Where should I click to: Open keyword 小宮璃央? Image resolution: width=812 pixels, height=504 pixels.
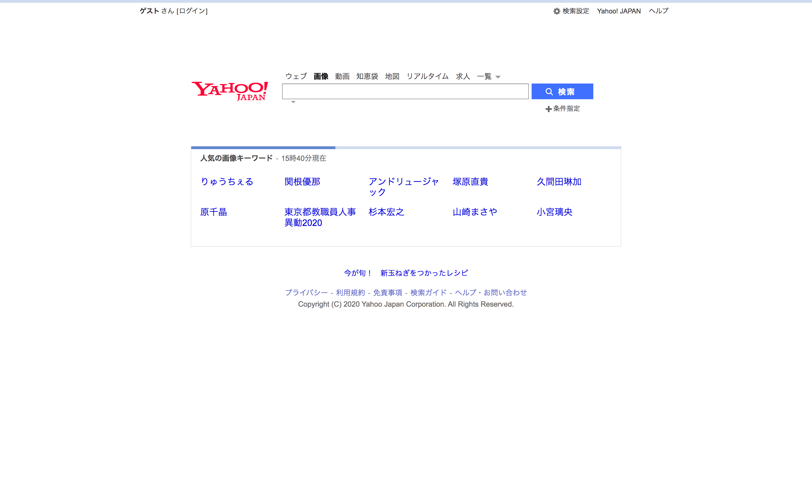[x=554, y=212]
